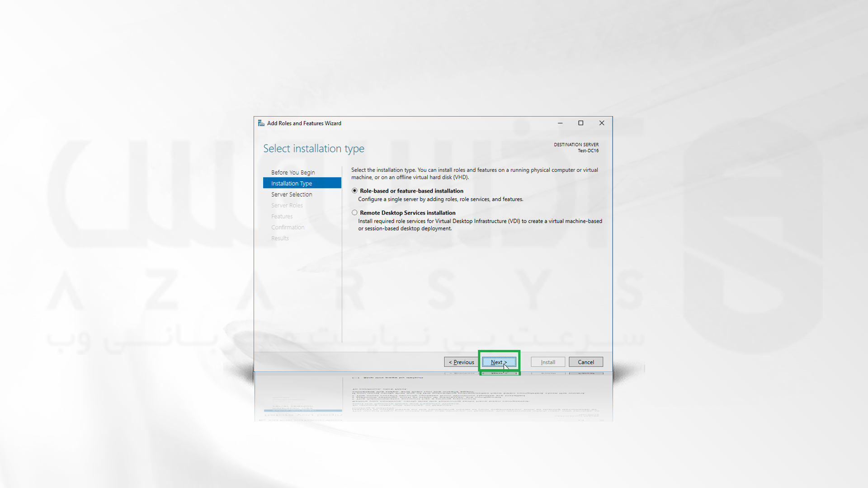The image size is (868, 488).
Task: Select Remote Desktop Services installation
Action: [354, 213]
